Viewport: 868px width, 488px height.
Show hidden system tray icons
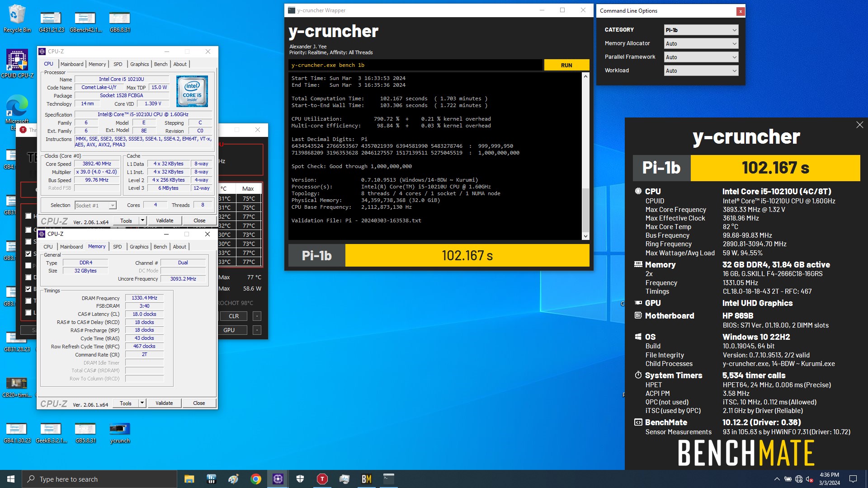coord(777,479)
